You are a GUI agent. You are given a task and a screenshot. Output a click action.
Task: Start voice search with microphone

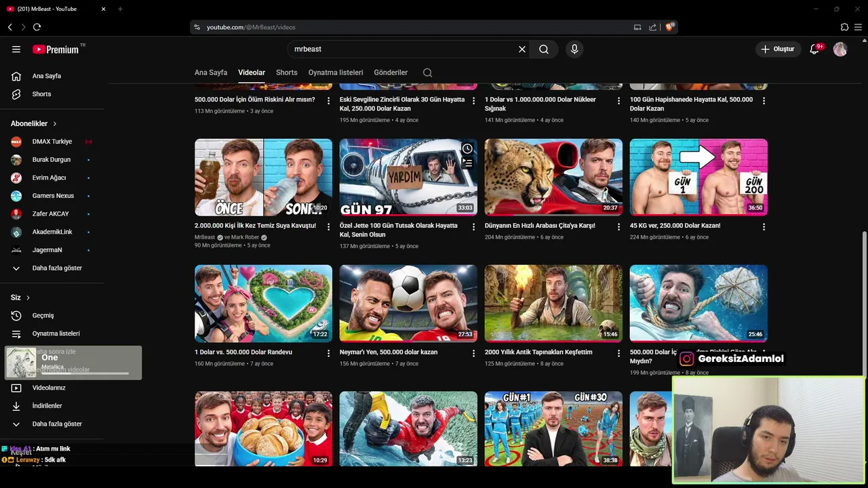pyautogui.click(x=574, y=49)
